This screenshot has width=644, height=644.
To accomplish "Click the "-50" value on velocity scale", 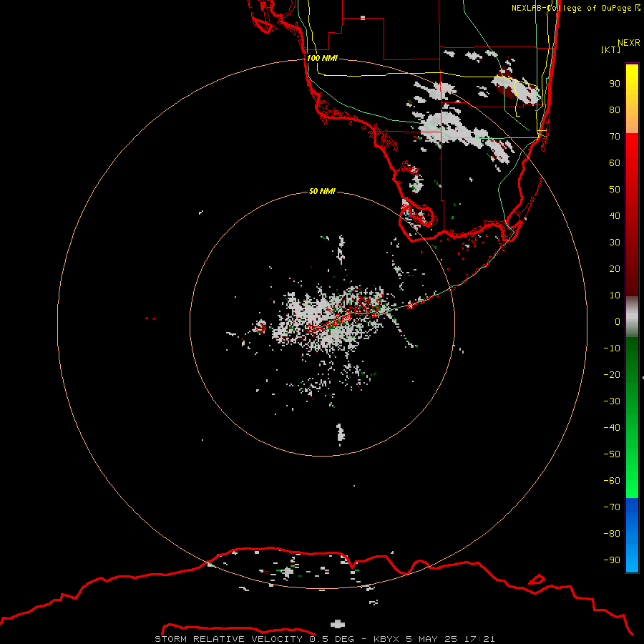I will pyautogui.click(x=612, y=454).
